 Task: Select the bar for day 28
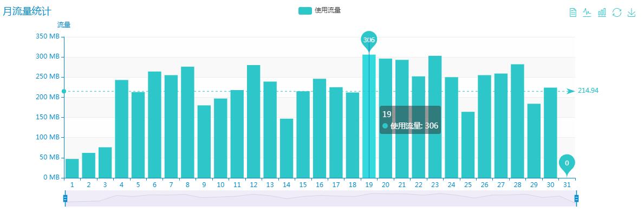tap(517, 121)
